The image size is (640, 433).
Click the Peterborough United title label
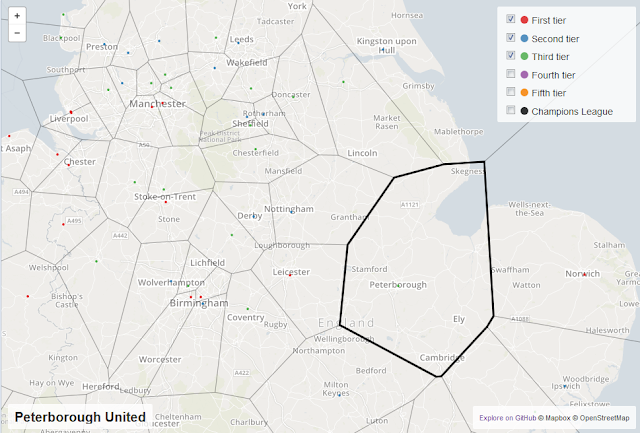click(80, 417)
